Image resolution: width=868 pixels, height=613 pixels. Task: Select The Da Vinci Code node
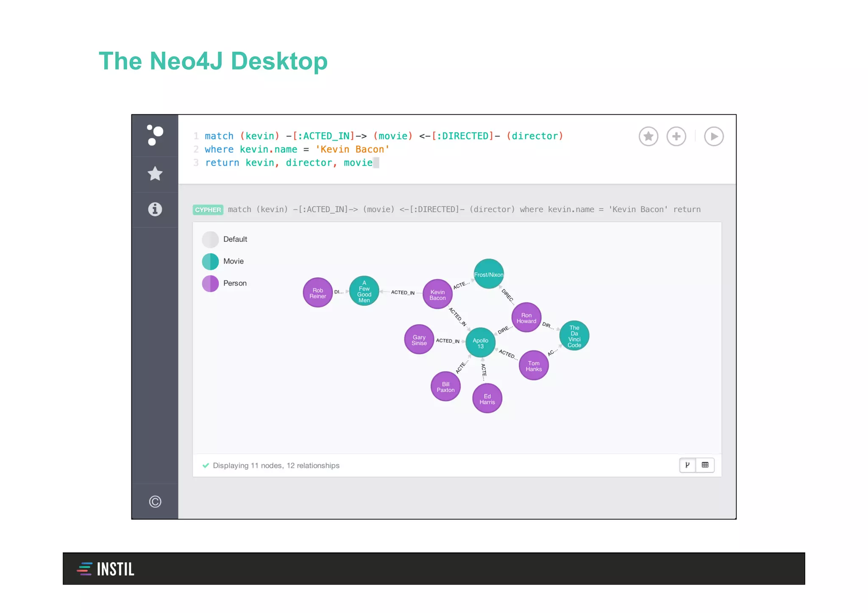[x=574, y=336]
